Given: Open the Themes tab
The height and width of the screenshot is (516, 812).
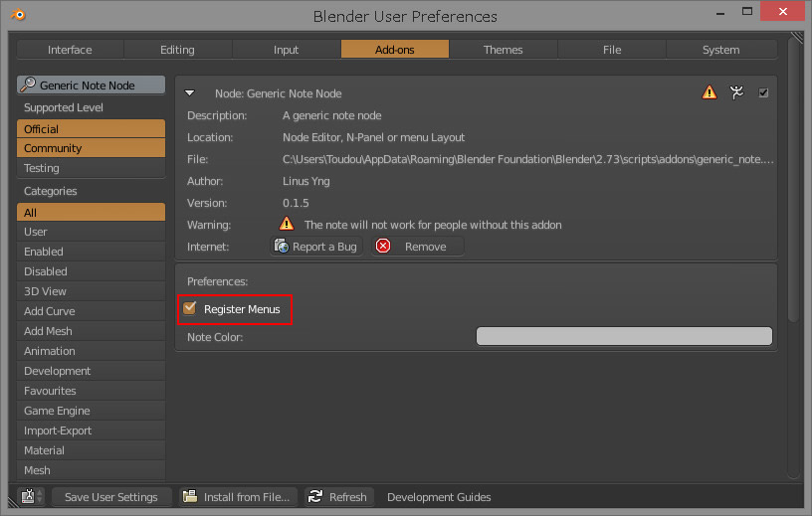Looking at the screenshot, I should (503, 50).
